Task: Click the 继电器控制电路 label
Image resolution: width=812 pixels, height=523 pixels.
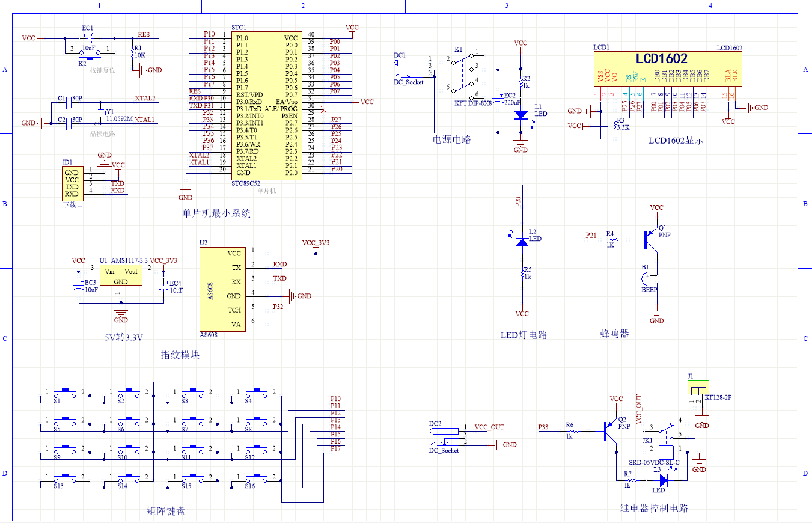Action: (654, 508)
